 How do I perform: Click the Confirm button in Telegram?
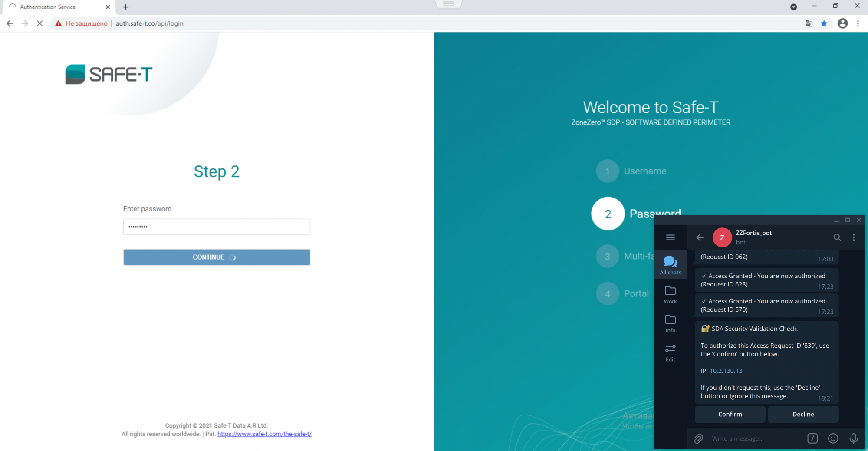tap(730, 415)
